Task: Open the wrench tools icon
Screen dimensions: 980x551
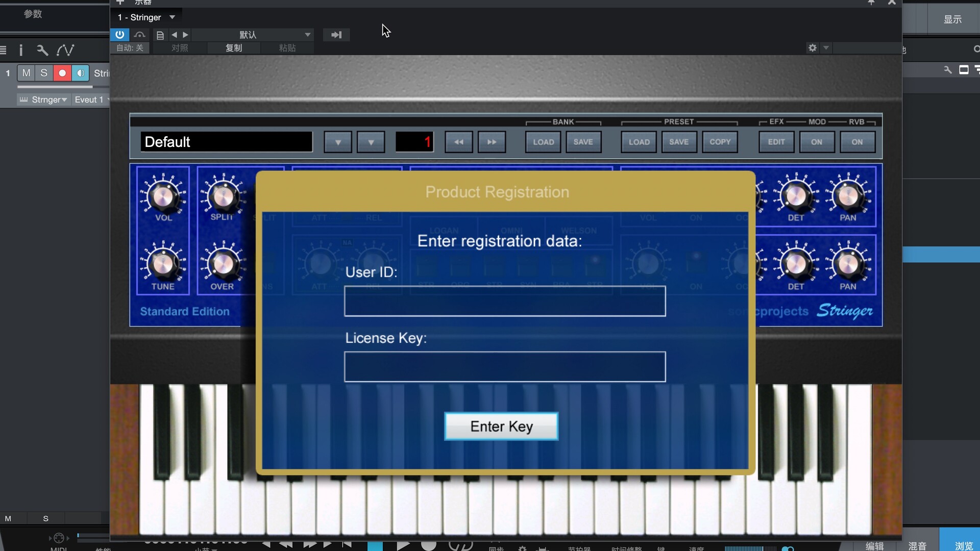Action: click(x=42, y=50)
